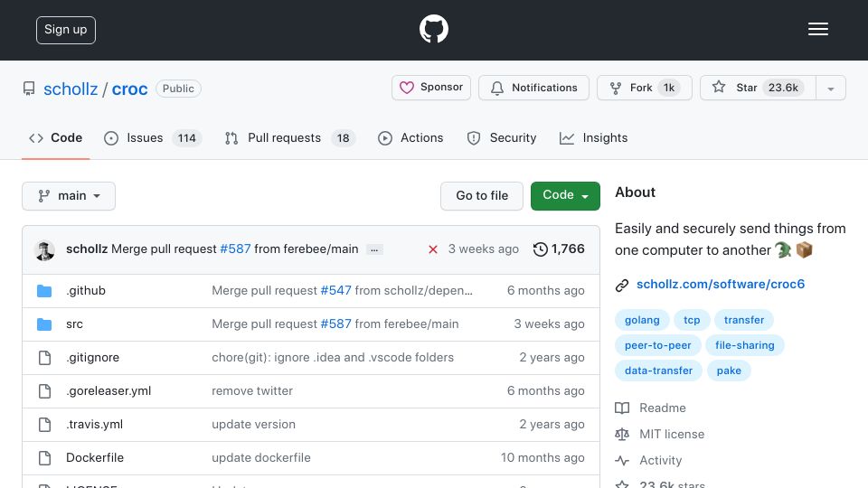Click '3 weeks ago' in latest commit header
868x488 pixels.
(x=483, y=249)
